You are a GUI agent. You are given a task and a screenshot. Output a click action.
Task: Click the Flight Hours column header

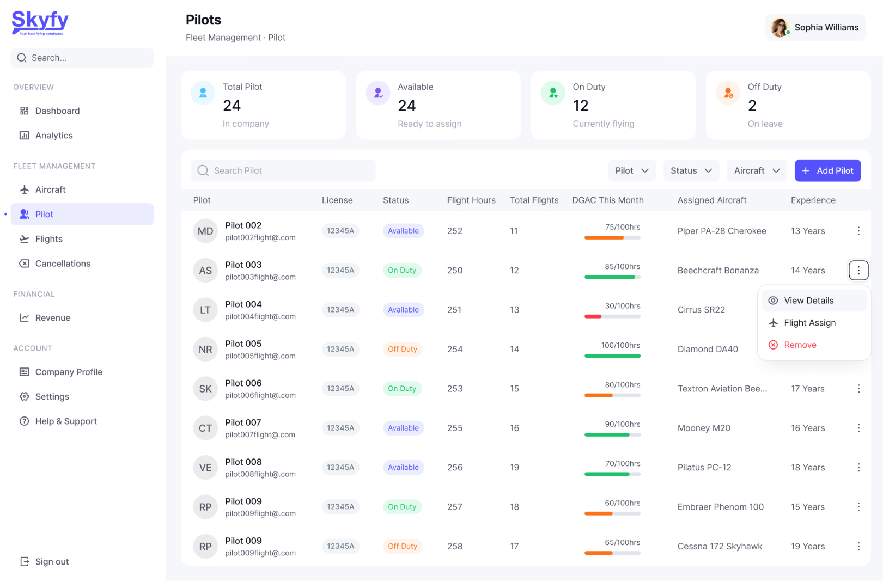coord(471,200)
